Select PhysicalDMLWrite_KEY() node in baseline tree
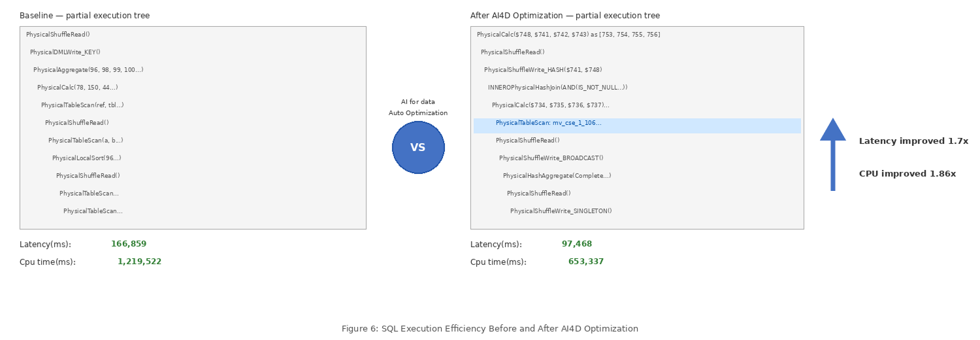The image size is (980, 340). (x=65, y=52)
